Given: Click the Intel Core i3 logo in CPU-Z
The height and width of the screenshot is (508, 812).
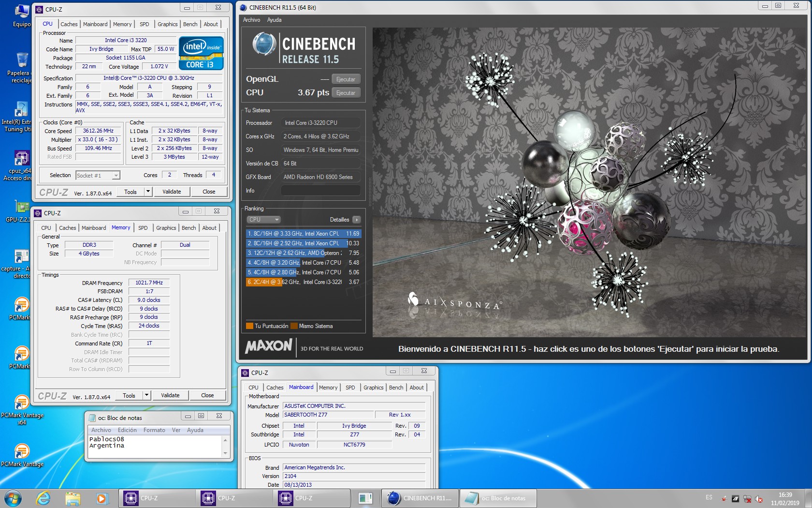Looking at the screenshot, I should [201, 53].
